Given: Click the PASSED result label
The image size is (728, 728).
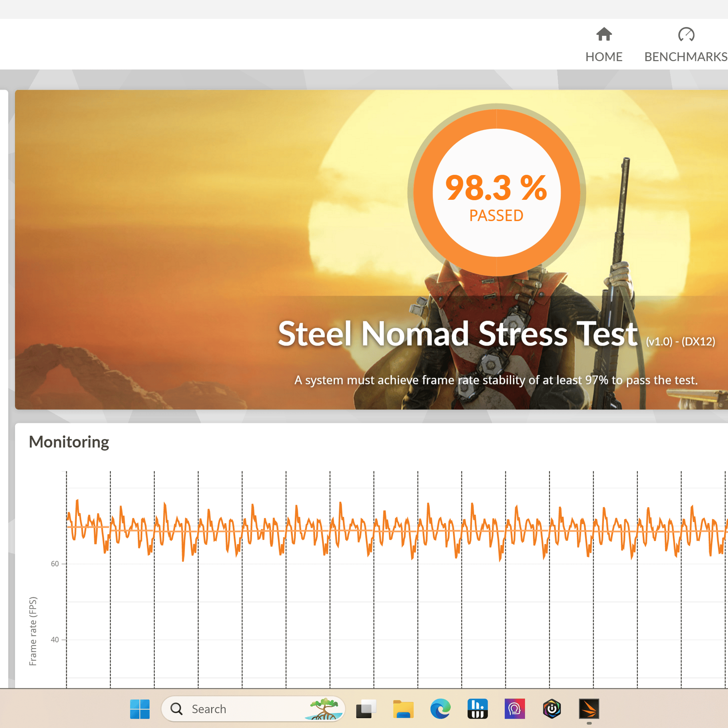Looking at the screenshot, I should point(496,215).
